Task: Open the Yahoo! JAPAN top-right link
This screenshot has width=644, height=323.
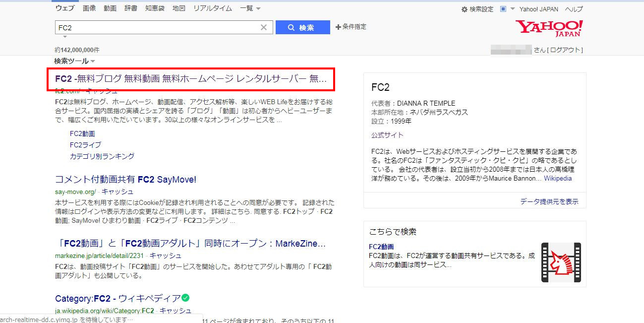Action: tap(539, 9)
